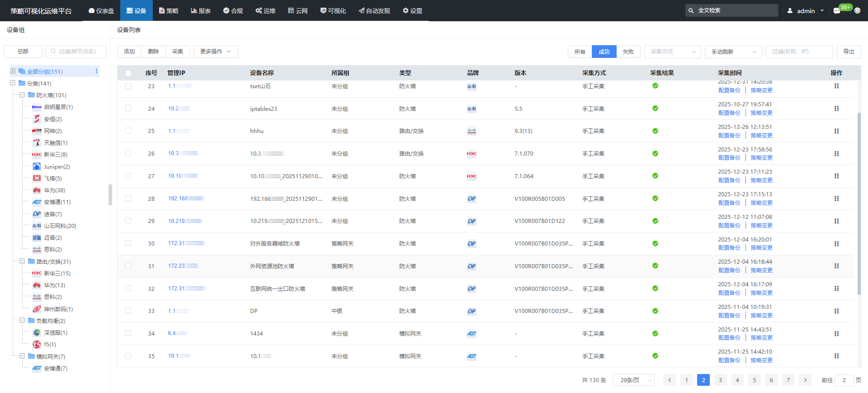The height and width of the screenshot is (393, 868).
Task: Select the Juniper(2) brand icon in tree
Action: pyautogui.click(x=37, y=166)
